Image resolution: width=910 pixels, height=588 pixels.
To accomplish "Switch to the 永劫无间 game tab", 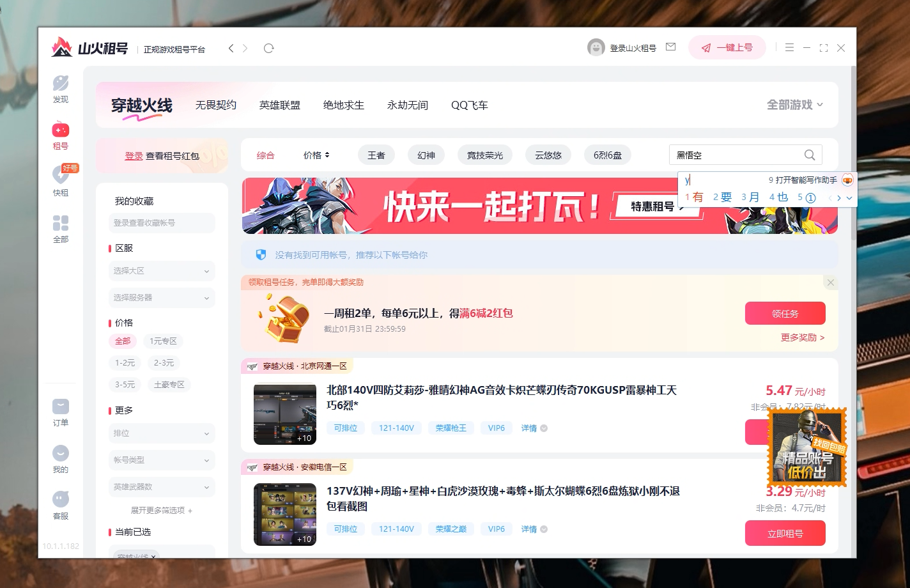I will click(x=408, y=105).
